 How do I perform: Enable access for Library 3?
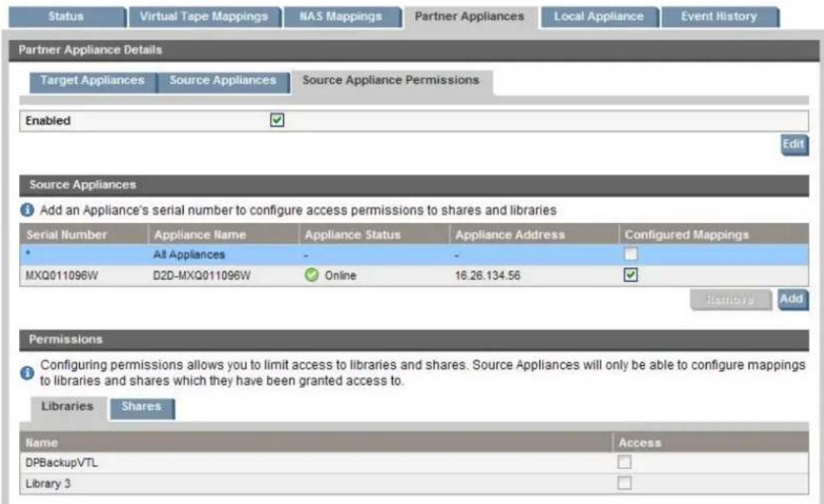624,483
